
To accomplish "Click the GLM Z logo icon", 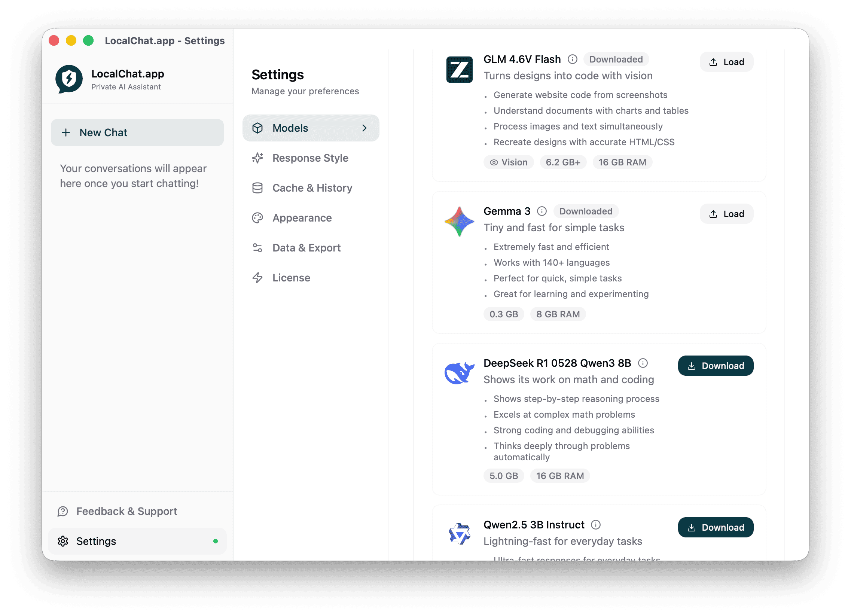I will [459, 69].
